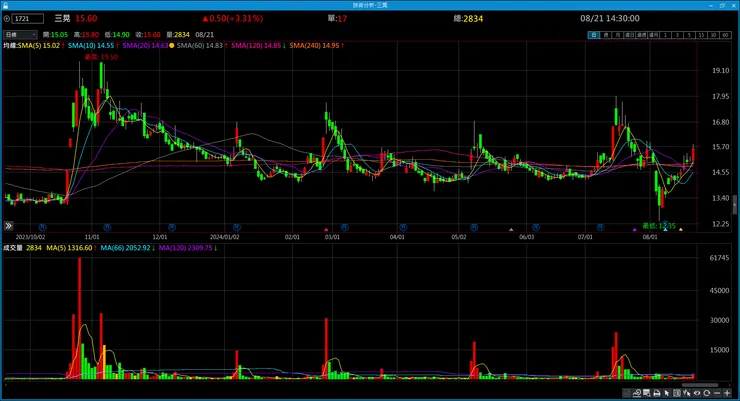Click the print chart icon
Screen dimensions: 740x401
656,393
